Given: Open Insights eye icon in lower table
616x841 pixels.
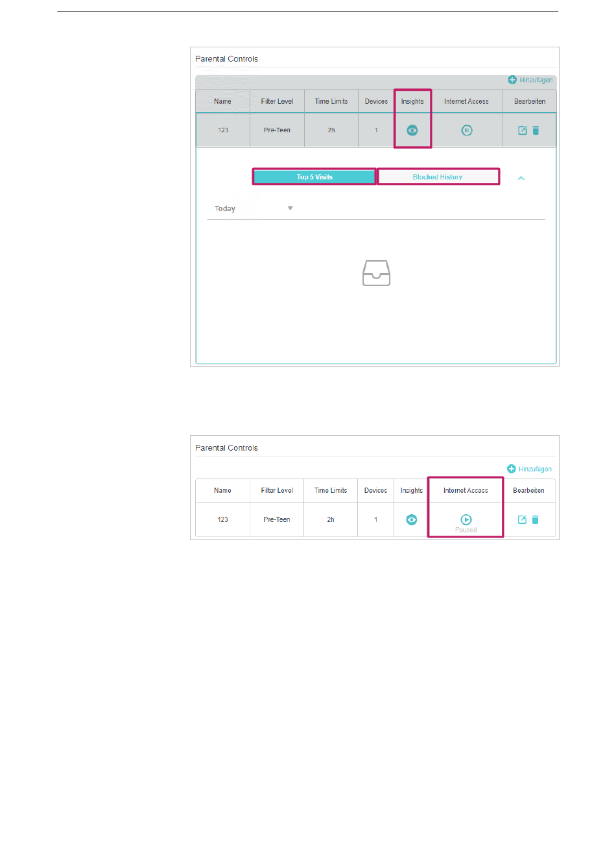Looking at the screenshot, I should click(x=412, y=519).
